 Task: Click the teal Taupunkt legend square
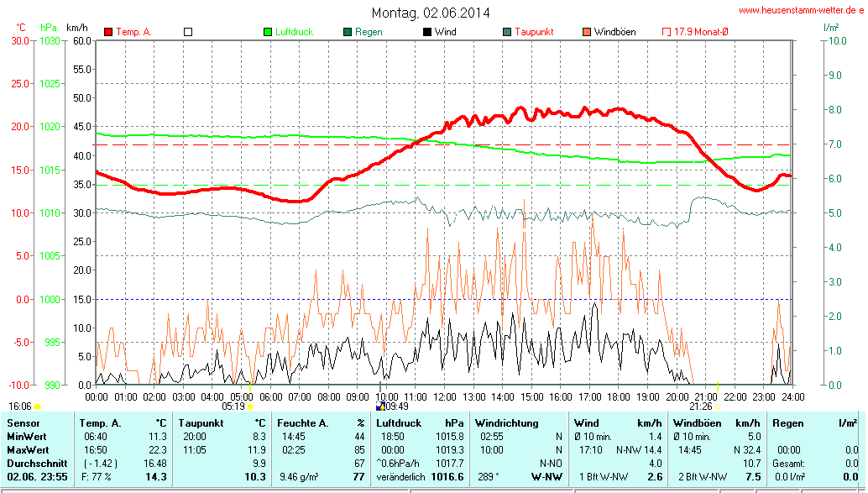(507, 32)
